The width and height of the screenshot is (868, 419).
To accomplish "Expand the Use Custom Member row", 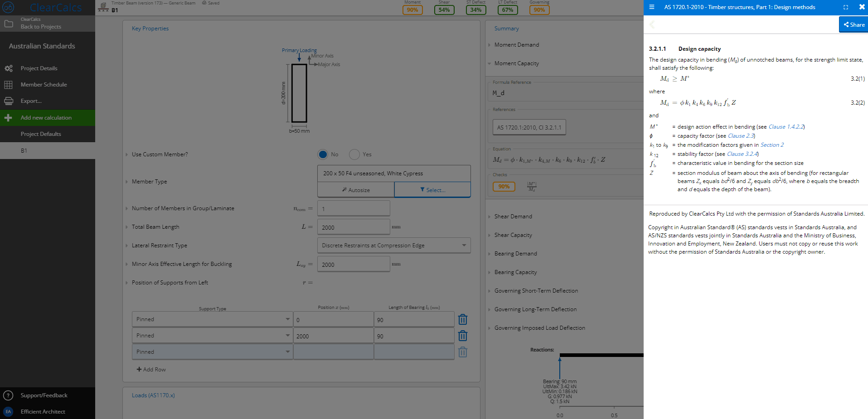I will click(160, 154).
